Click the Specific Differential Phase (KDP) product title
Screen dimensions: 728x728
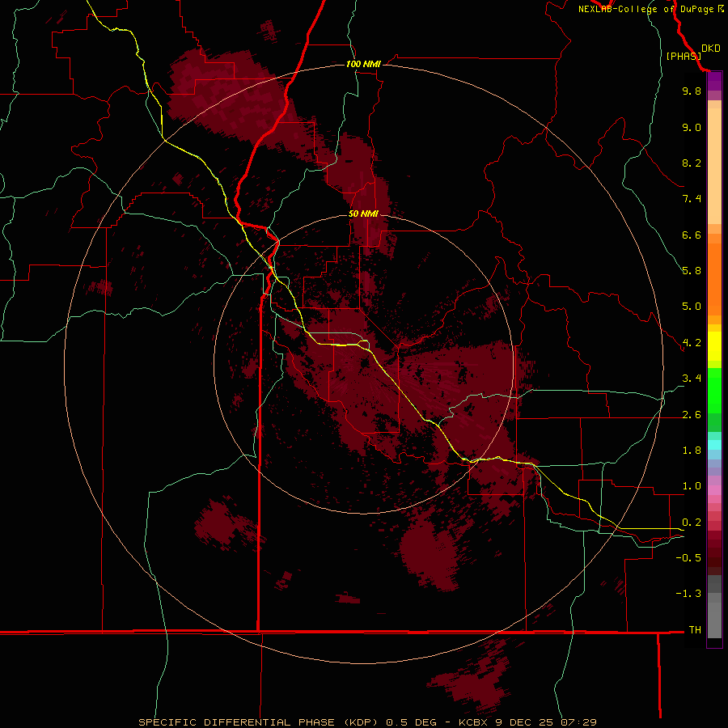click(260, 722)
